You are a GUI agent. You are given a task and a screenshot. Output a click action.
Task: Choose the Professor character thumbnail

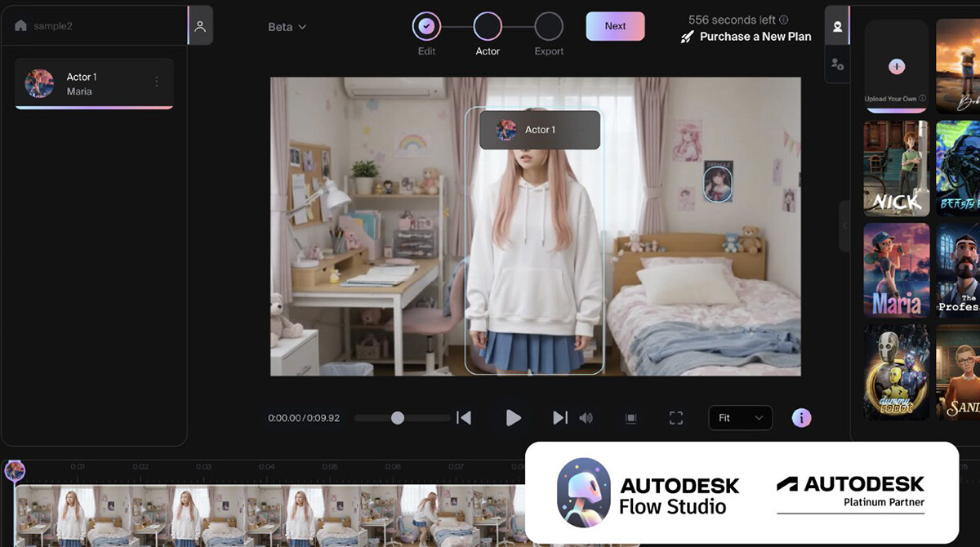958,270
